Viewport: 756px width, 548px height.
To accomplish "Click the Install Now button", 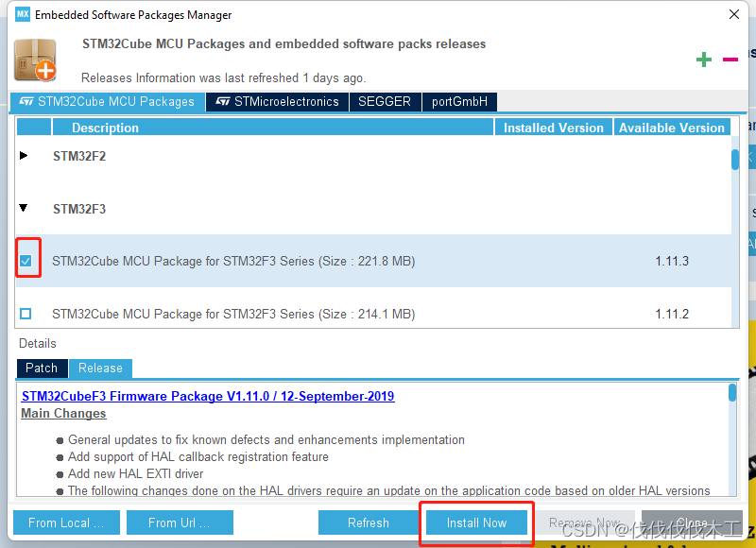I will (x=476, y=522).
